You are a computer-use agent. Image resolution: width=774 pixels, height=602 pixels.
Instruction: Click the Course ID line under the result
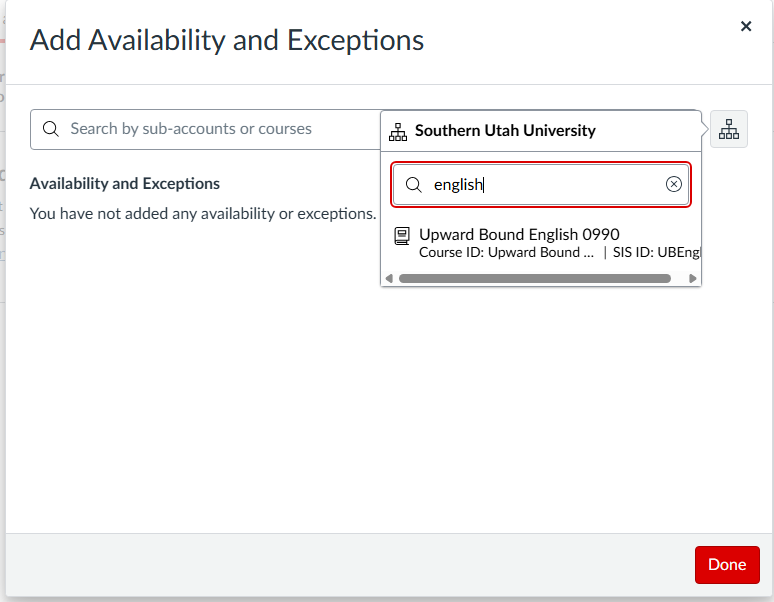(x=499, y=253)
